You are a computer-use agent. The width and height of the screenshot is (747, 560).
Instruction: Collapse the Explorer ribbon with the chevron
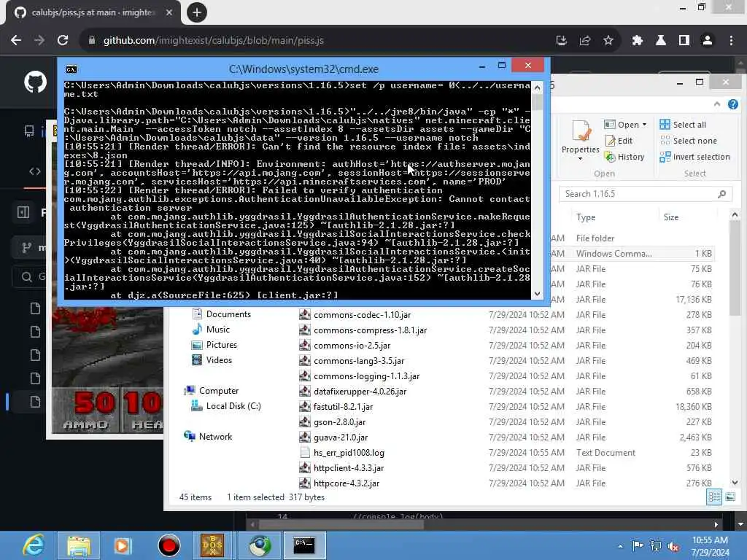pyautogui.click(x=717, y=104)
